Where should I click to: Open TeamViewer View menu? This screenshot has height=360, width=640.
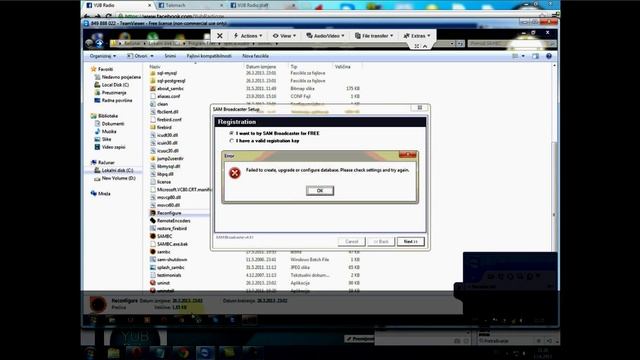click(284, 36)
